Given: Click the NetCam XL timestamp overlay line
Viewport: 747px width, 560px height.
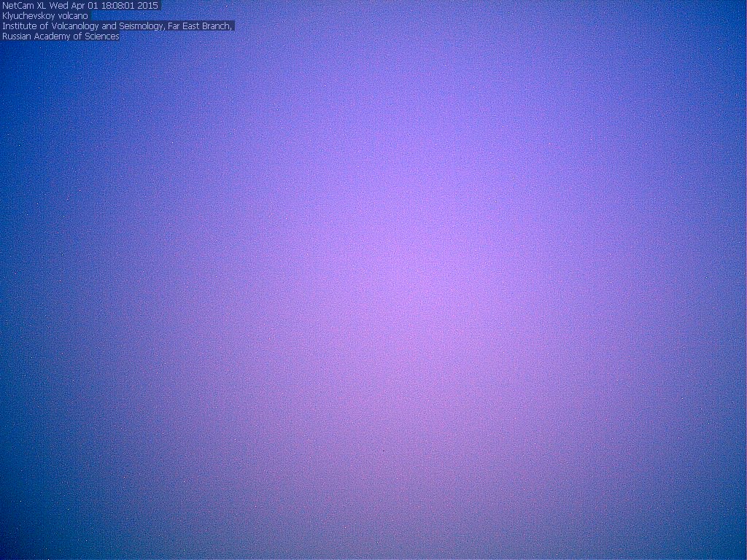Looking at the screenshot, I should pyautogui.click(x=80, y=6).
